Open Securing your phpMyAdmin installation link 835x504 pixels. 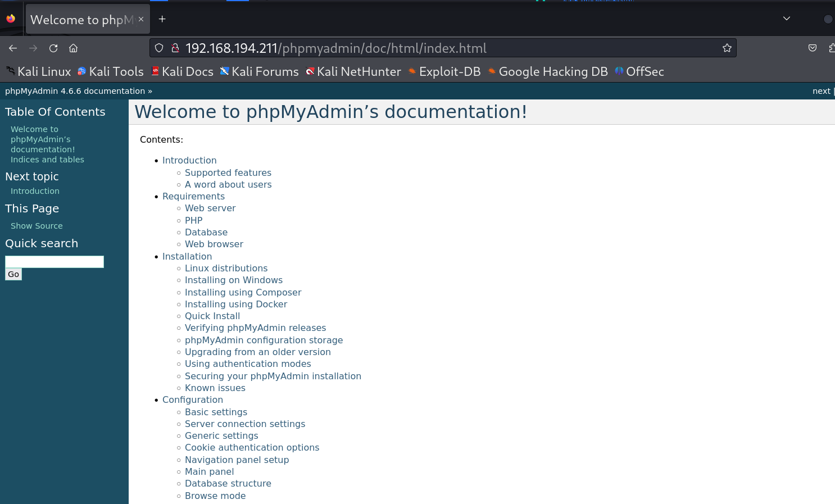coord(273,376)
